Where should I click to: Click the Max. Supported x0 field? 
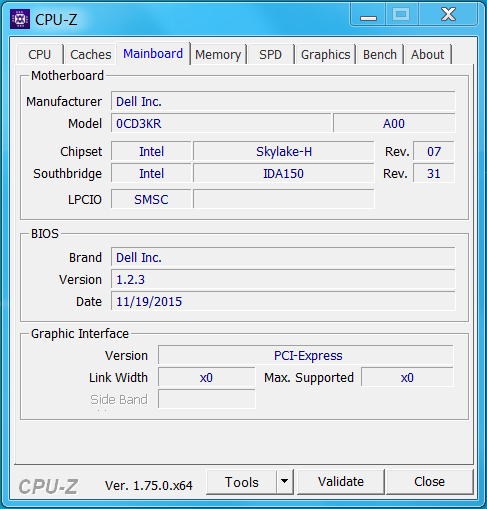point(407,377)
